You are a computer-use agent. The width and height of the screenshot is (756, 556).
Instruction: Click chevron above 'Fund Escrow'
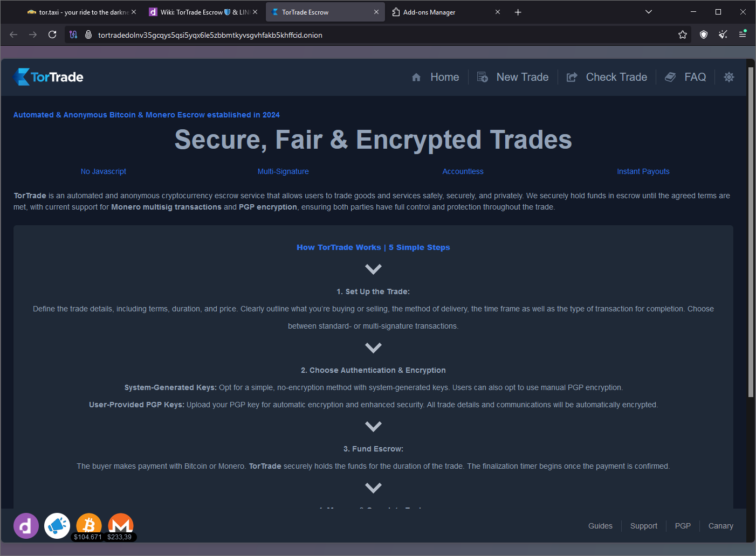pyautogui.click(x=373, y=426)
